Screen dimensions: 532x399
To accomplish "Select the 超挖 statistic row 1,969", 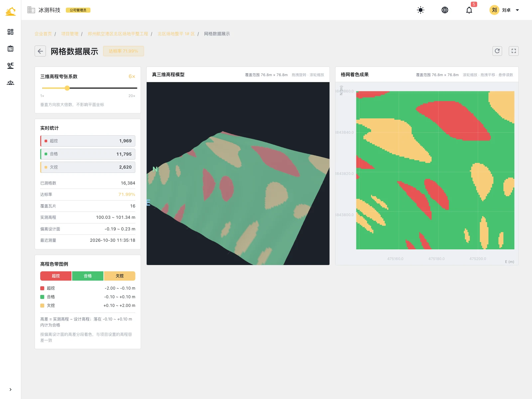I will (x=88, y=141).
